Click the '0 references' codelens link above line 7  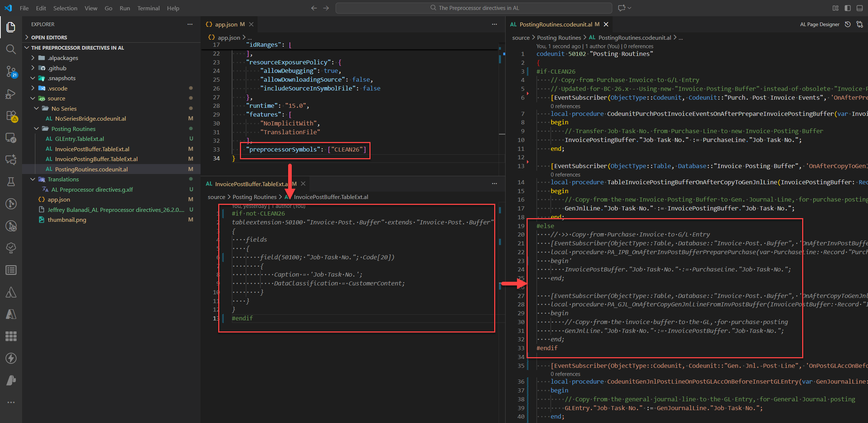[x=565, y=106]
